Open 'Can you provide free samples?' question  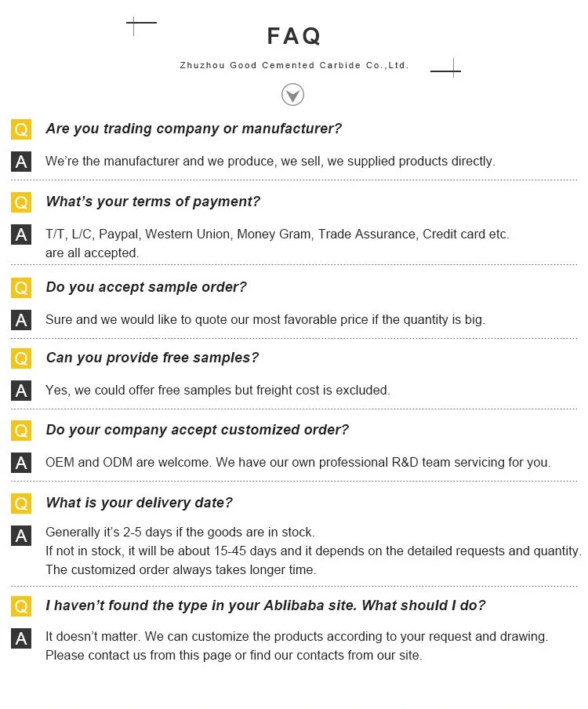(x=152, y=358)
